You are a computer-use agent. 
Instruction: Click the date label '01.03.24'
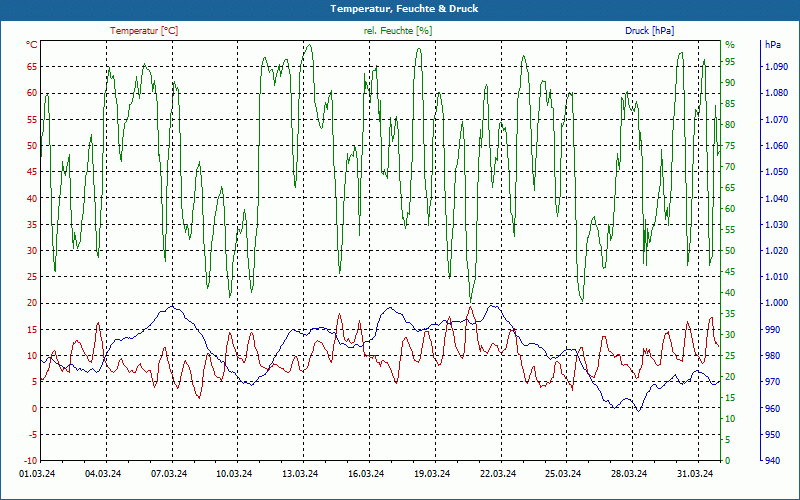click(x=37, y=474)
